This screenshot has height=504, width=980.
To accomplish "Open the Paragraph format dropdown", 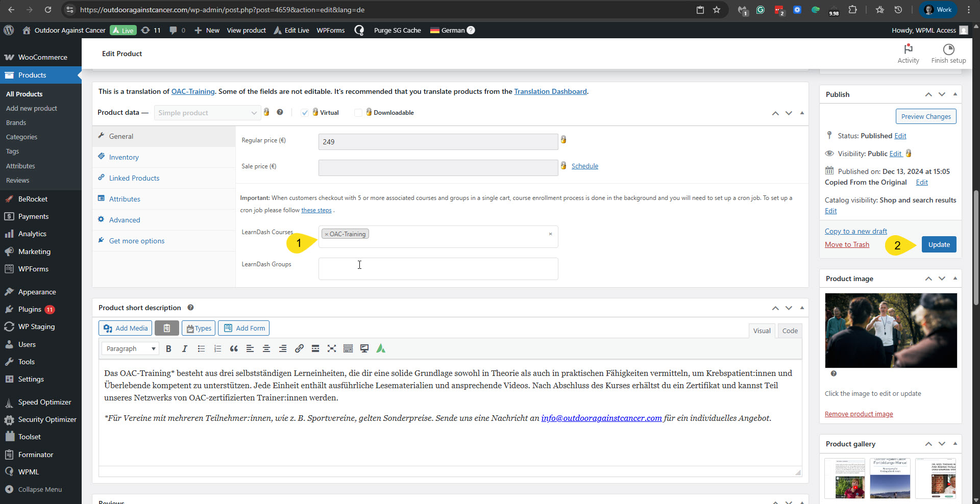I will pyautogui.click(x=131, y=348).
